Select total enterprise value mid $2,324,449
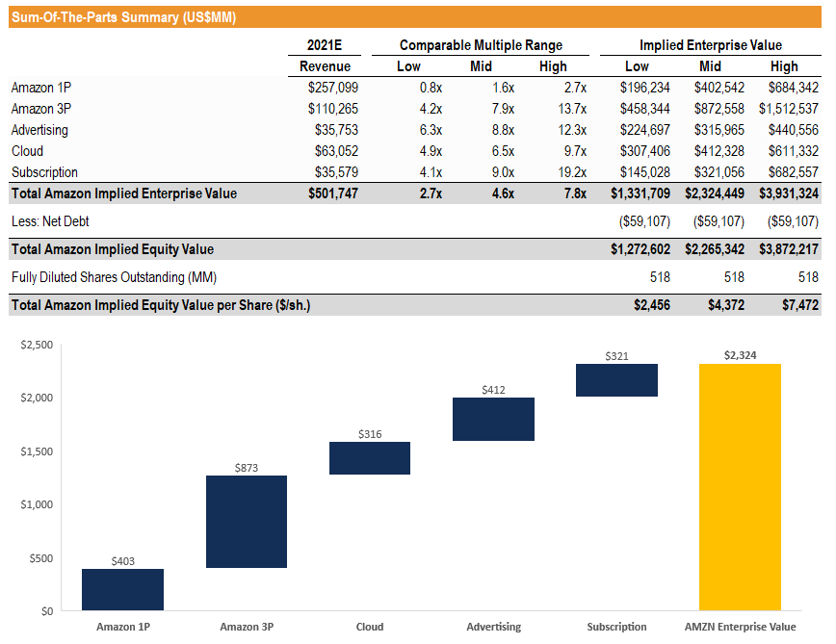 tap(715, 193)
